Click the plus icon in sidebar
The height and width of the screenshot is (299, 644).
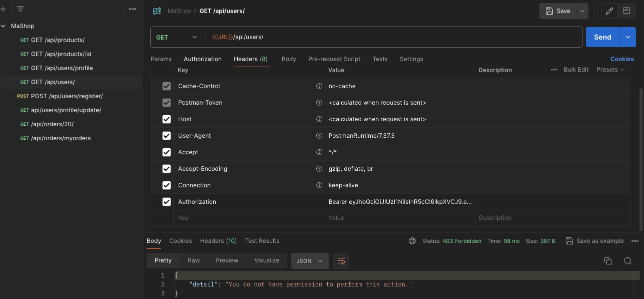click(4, 9)
